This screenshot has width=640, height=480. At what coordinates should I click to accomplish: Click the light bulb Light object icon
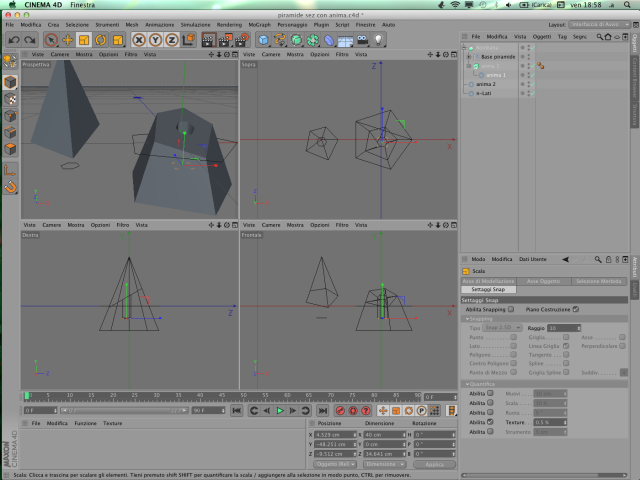(x=379, y=40)
